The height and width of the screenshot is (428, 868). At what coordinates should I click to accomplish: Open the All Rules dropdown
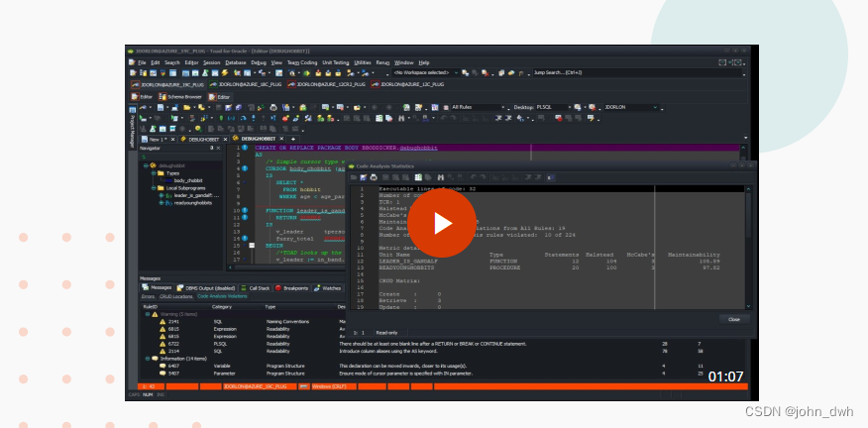(479, 107)
